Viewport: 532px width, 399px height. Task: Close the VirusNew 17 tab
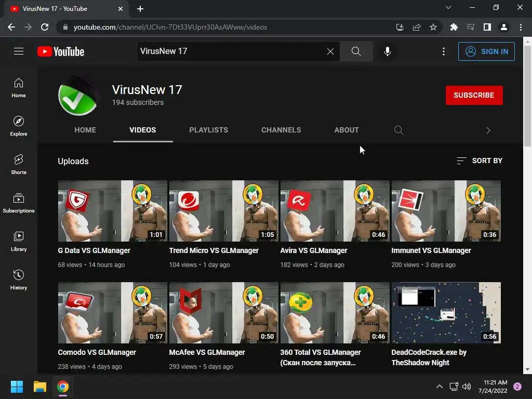point(121,9)
